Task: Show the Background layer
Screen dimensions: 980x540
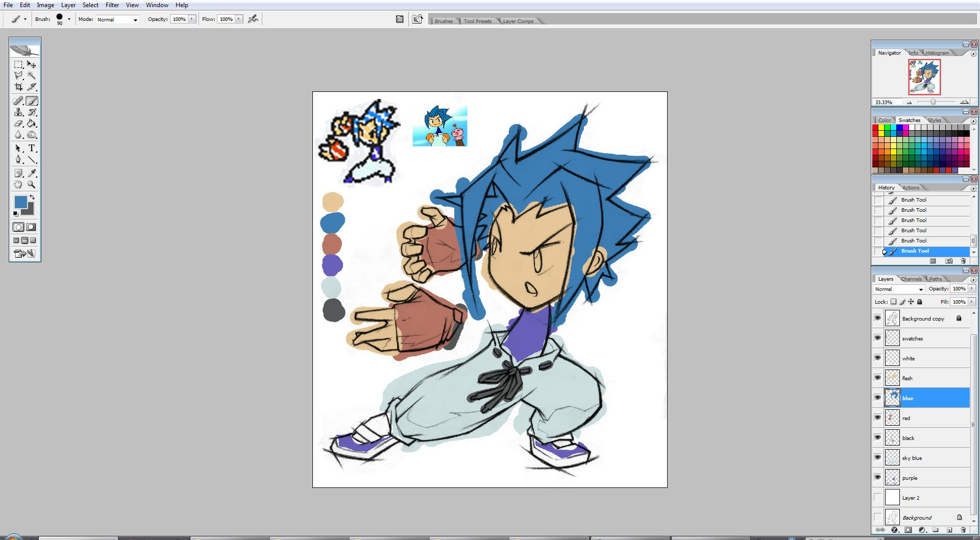Action: click(x=877, y=517)
